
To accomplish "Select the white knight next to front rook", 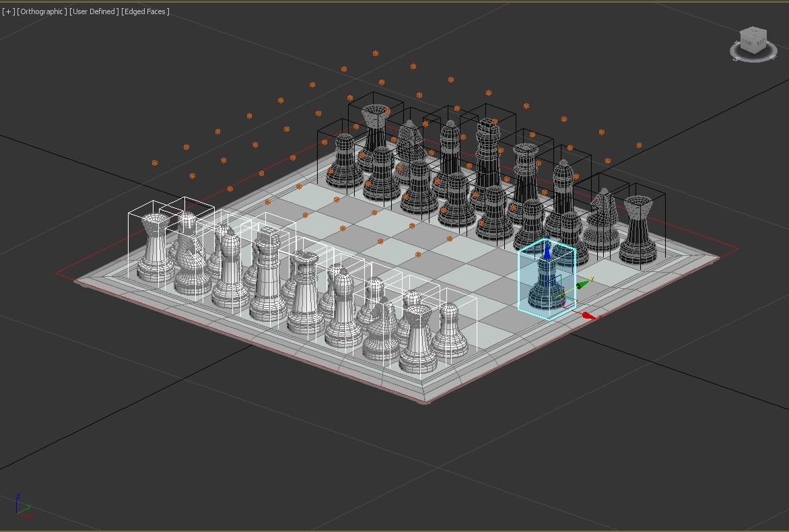I will [x=381, y=333].
